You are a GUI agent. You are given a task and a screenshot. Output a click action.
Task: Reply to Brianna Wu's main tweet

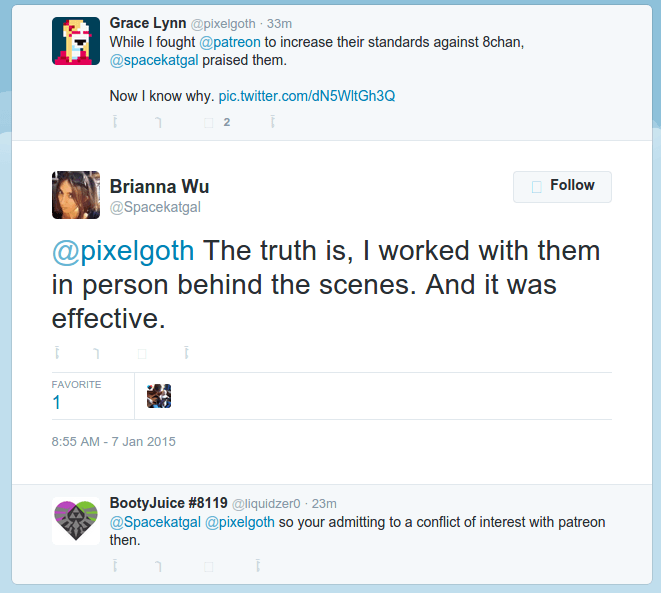tap(57, 353)
